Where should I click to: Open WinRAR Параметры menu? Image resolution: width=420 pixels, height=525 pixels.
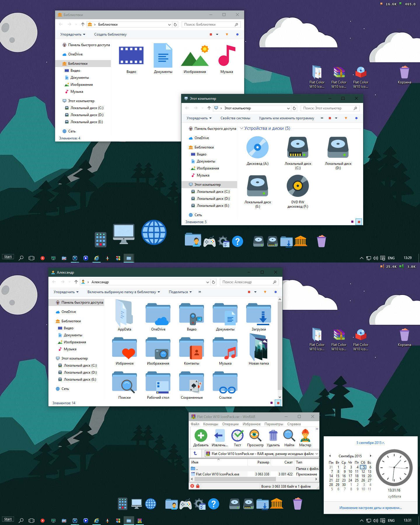[x=274, y=424]
